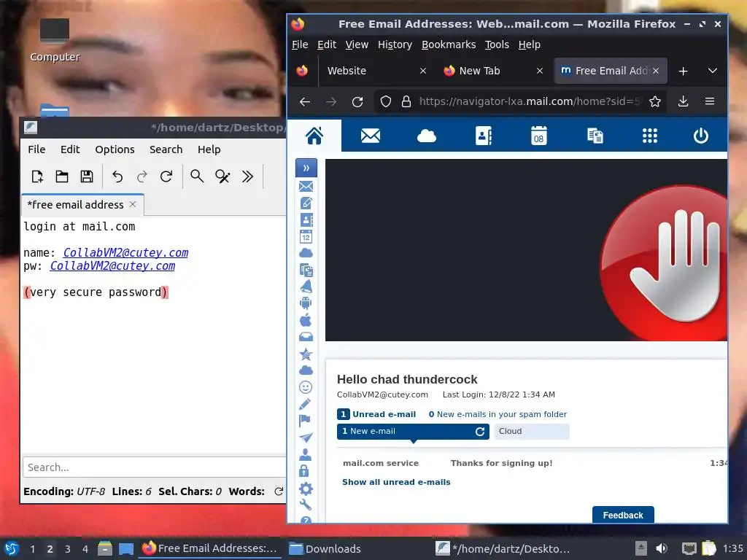
Task: Click the site security padlock in address bar
Action: (x=406, y=101)
